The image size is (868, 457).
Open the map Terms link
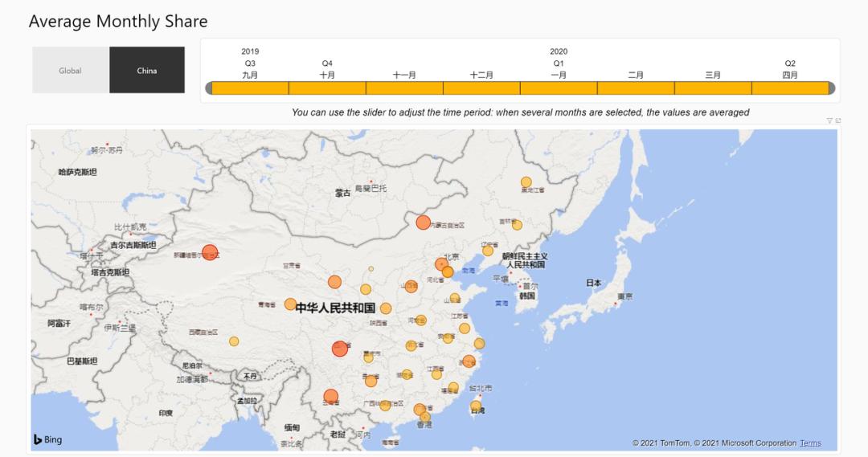810,443
